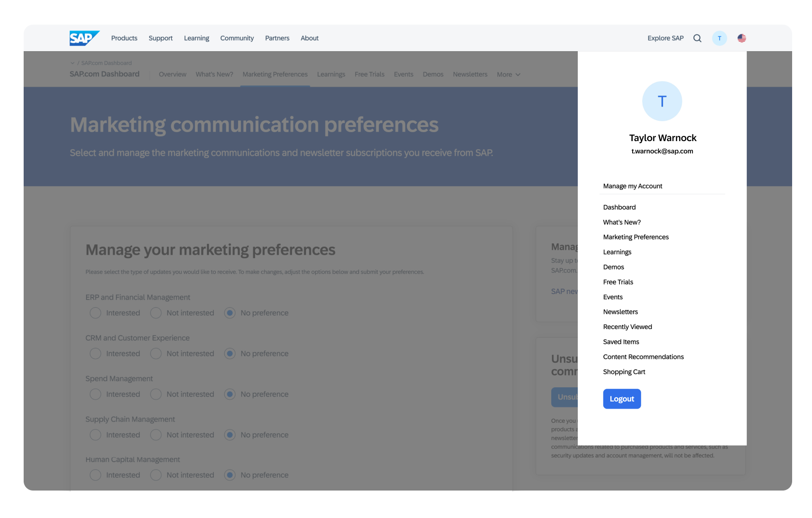Click the user avatar in the header

coord(719,38)
